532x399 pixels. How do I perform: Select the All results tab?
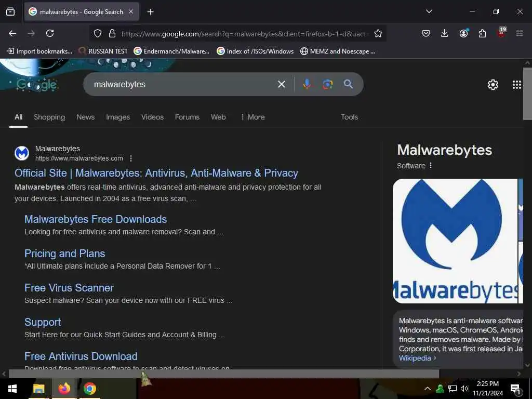coord(18,117)
